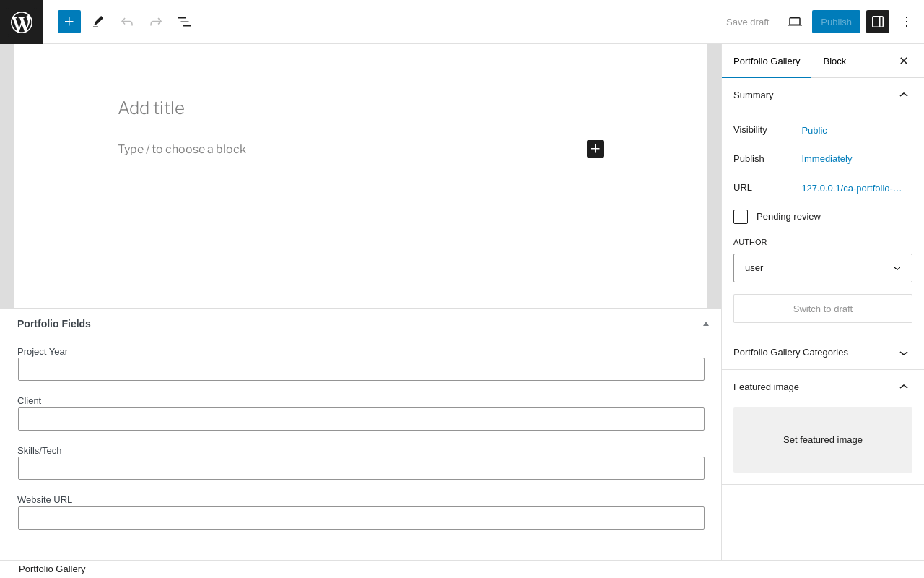The image size is (924, 578).
Task: Open the Document Overview list icon
Action: tap(185, 22)
